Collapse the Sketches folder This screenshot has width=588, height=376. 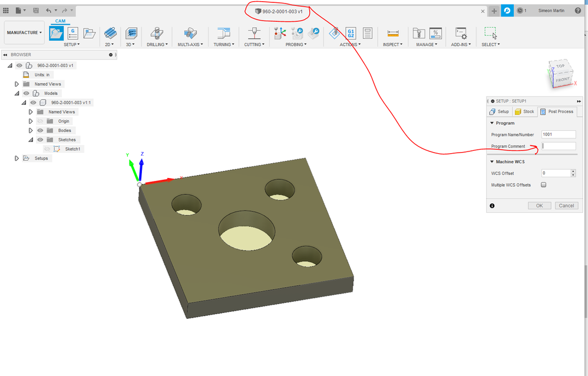[31, 140]
